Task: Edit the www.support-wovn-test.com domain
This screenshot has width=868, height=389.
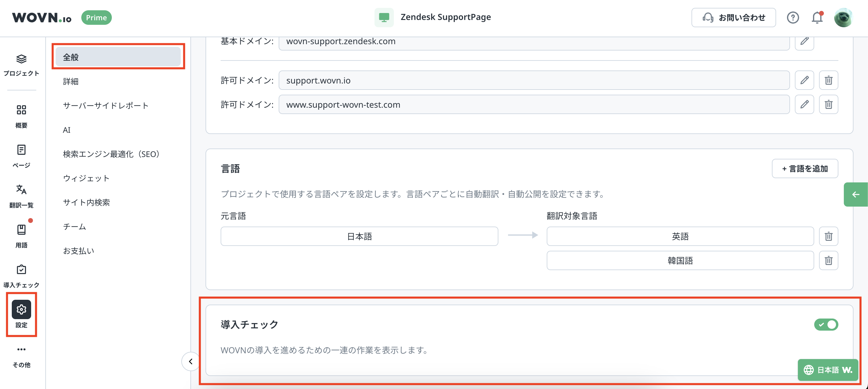Action: 804,105
